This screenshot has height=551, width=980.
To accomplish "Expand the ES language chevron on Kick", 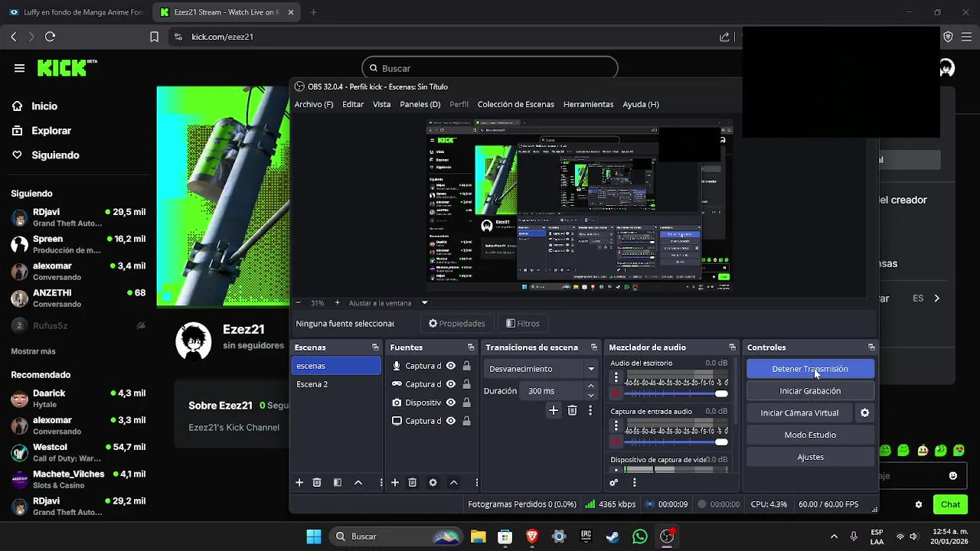I will click(936, 298).
